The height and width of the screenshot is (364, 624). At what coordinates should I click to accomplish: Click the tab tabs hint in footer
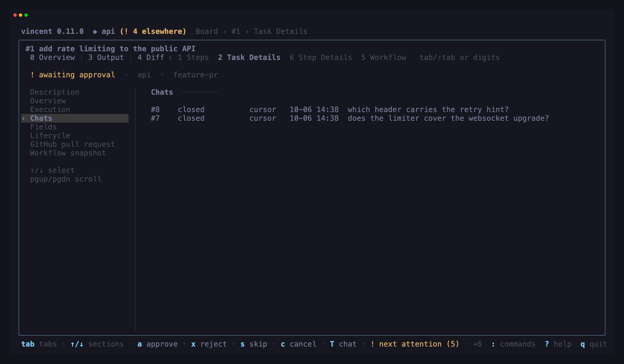tap(39, 344)
